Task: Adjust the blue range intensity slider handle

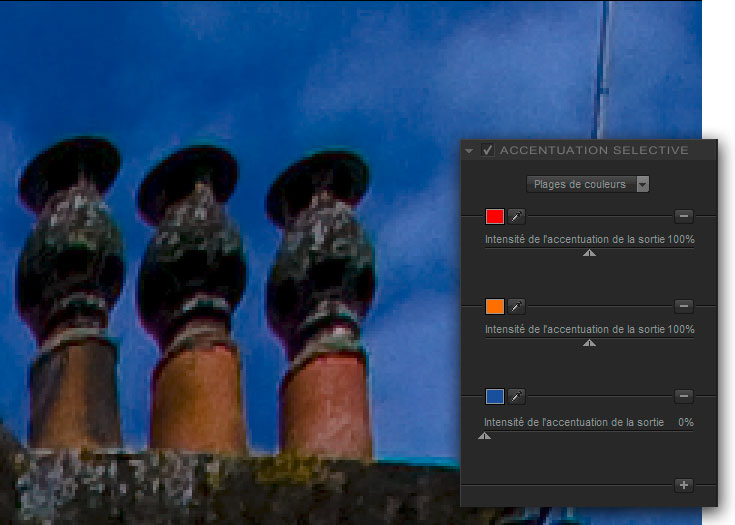Action: (x=484, y=436)
